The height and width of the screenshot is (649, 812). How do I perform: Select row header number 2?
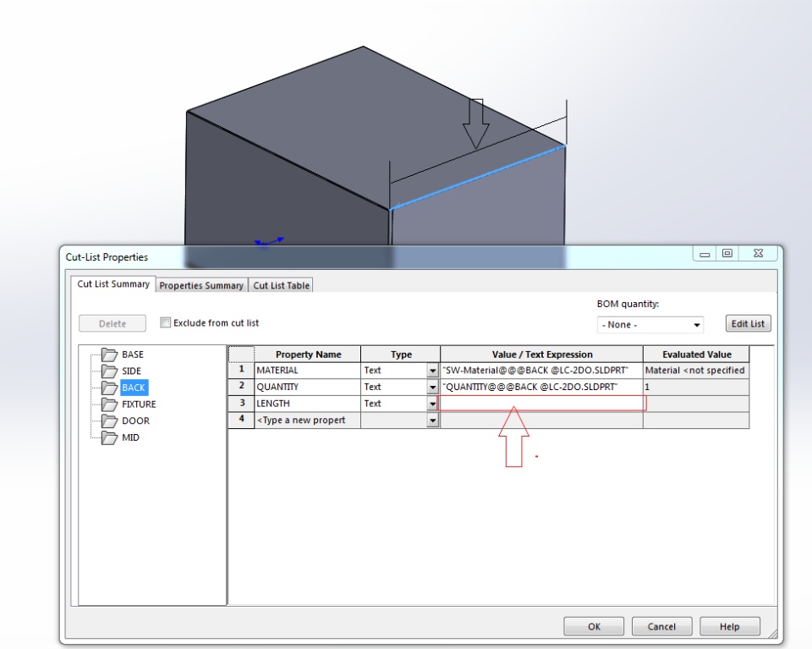[241, 387]
